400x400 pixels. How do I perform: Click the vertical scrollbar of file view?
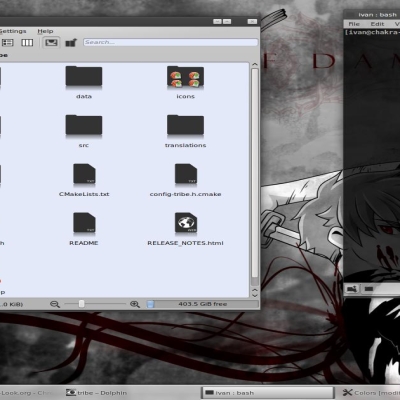coord(255,173)
